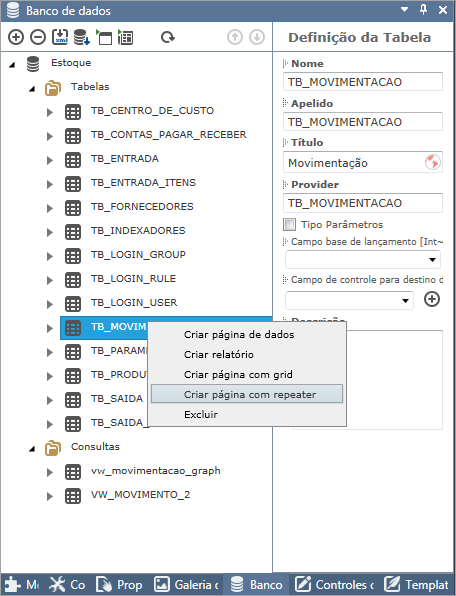Click the XML save toolbar icon
Viewport: 456px width, 596px height.
pyautogui.click(x=60, y=37)
